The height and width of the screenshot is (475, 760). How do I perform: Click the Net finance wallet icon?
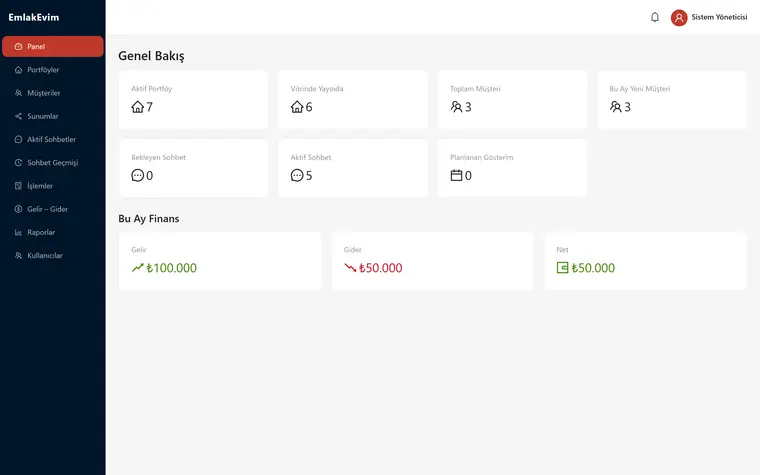pyautogui.click(x=562, y=268)
